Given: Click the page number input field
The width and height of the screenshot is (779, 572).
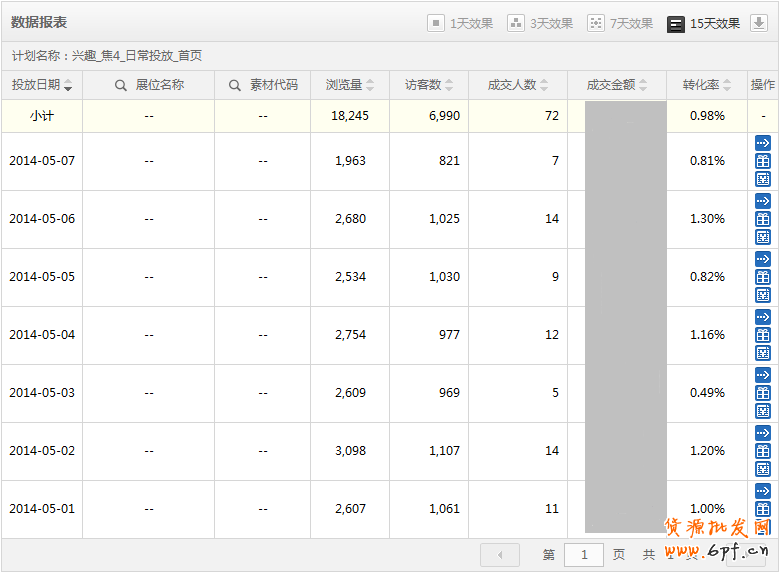Looking at the screenshot, I should [x=584, y=554].
